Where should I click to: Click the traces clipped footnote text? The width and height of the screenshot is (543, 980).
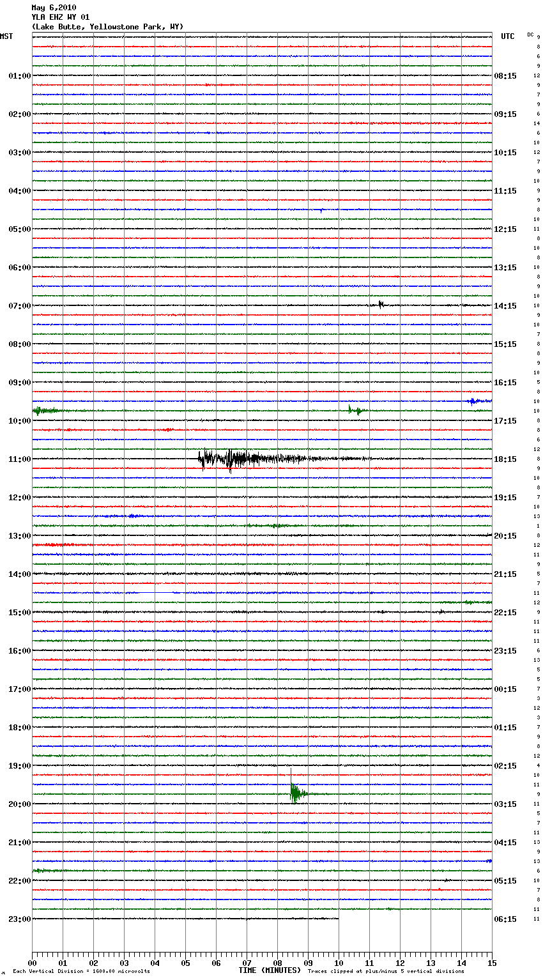coord(386,972)
